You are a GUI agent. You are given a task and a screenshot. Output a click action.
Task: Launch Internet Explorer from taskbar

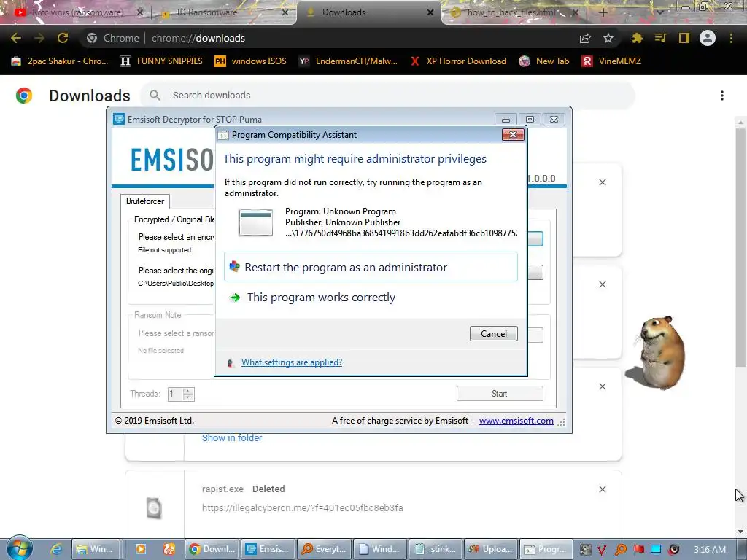[x=56, y=549]
